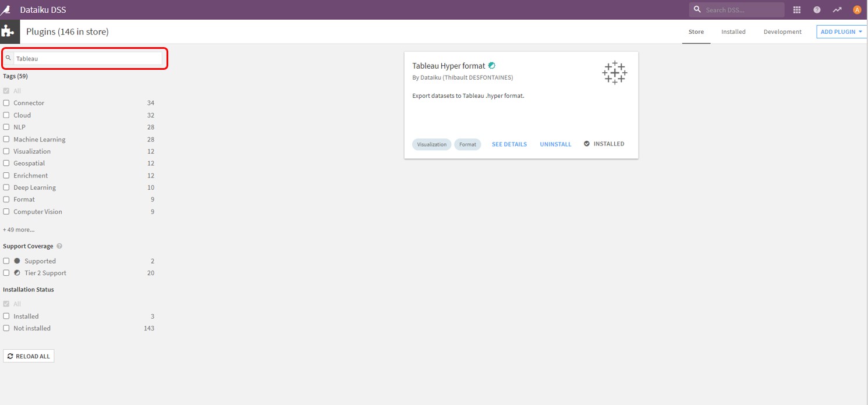
Task: Click the Plugins (146 in store) heading
Action: (68, 31)
